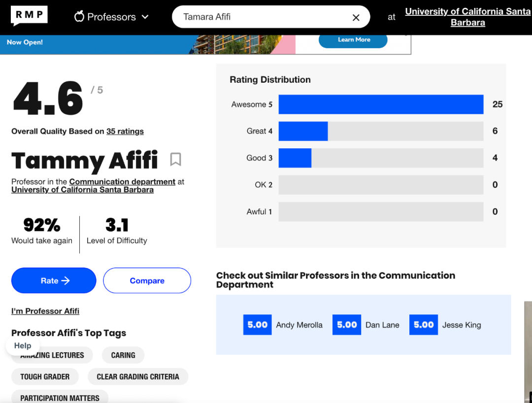This screenshot has width=532, height=403.
Task: Open University of California Santa Barbara profile link
Action: pyautogui.click(x=82, y=190)
